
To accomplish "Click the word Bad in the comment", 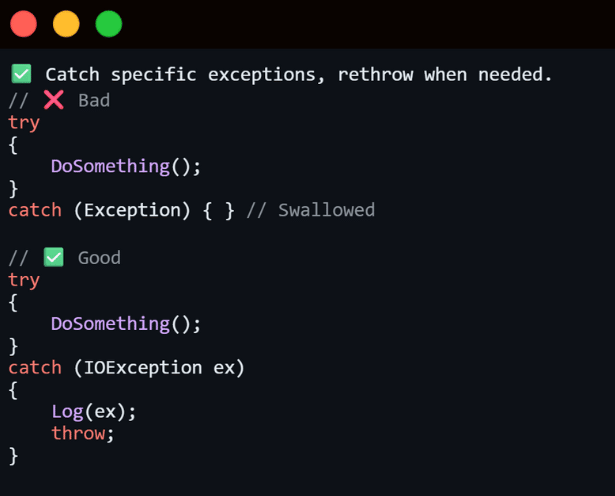I will 94,100.
